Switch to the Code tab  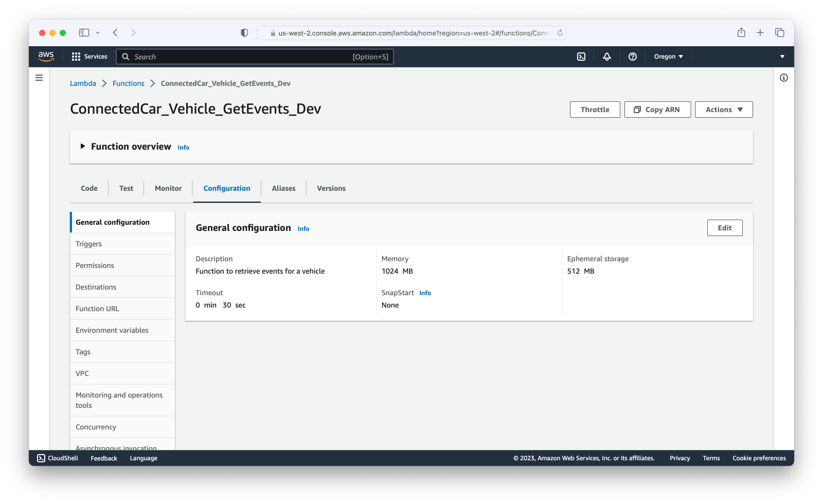pyautogui.click(x=89, y=188)
